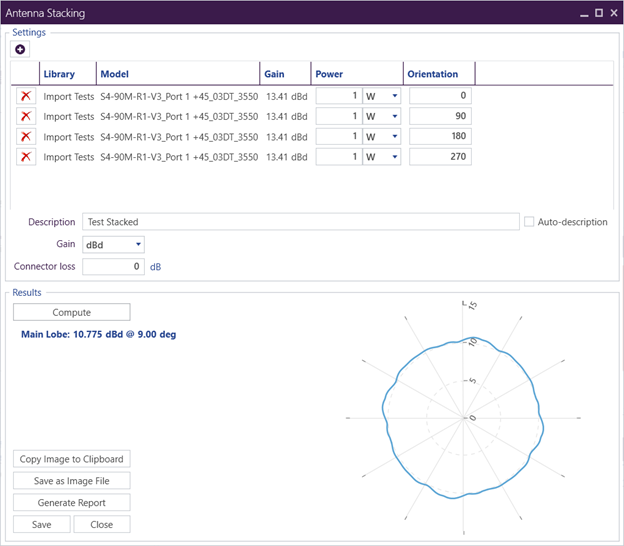Click the Gain column header
The width and height of the screenshot is (624, 546).
click(285, 74)
